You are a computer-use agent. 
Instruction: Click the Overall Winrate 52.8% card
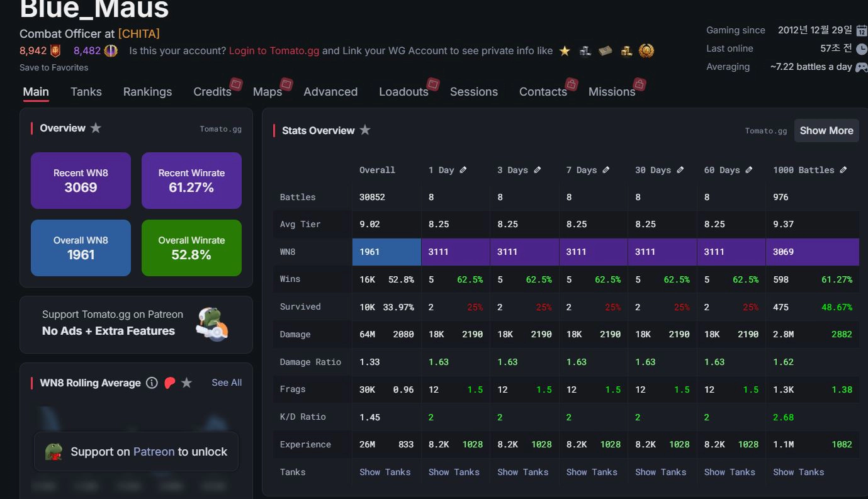(191, 248)
